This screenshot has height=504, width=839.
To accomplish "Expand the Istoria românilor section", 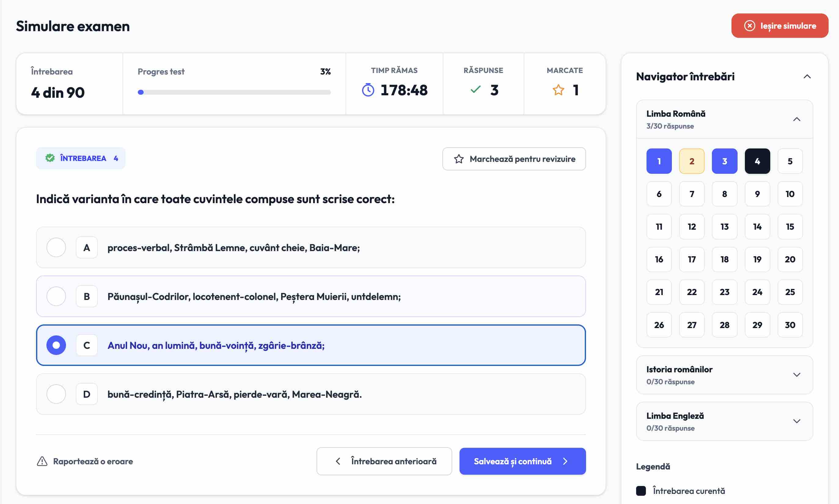I will pos(797,375).
